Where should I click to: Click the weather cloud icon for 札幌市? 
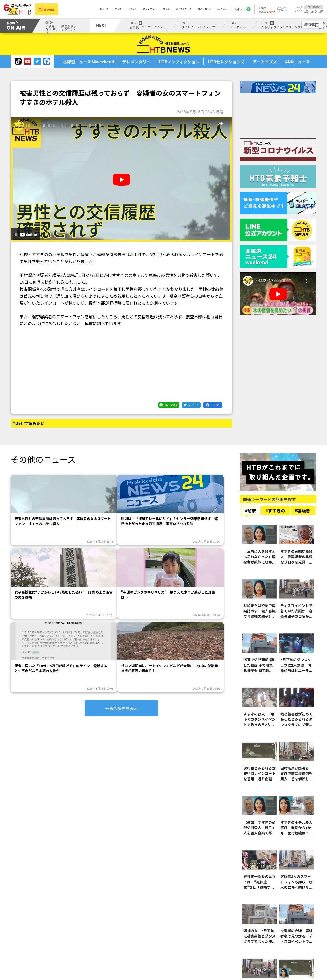click(282, 9)
